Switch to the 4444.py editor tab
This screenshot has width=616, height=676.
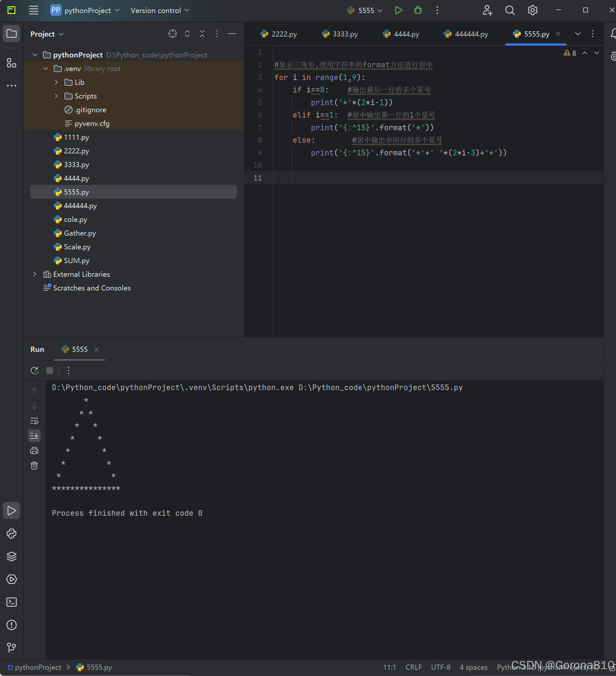point(401,34)
